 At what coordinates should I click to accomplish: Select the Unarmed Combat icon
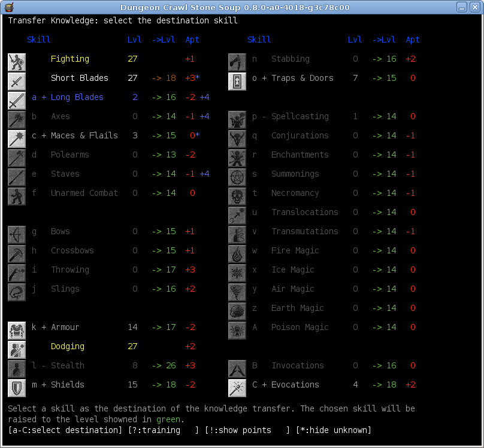coord(17,196)
